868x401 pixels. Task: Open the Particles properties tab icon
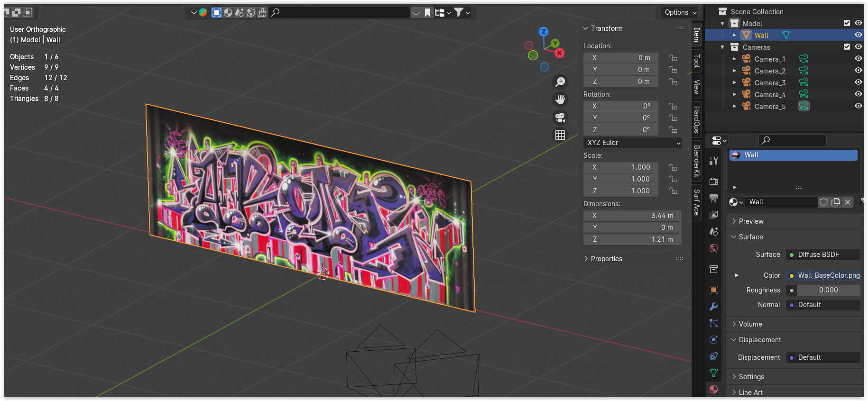tap(713, 323)
